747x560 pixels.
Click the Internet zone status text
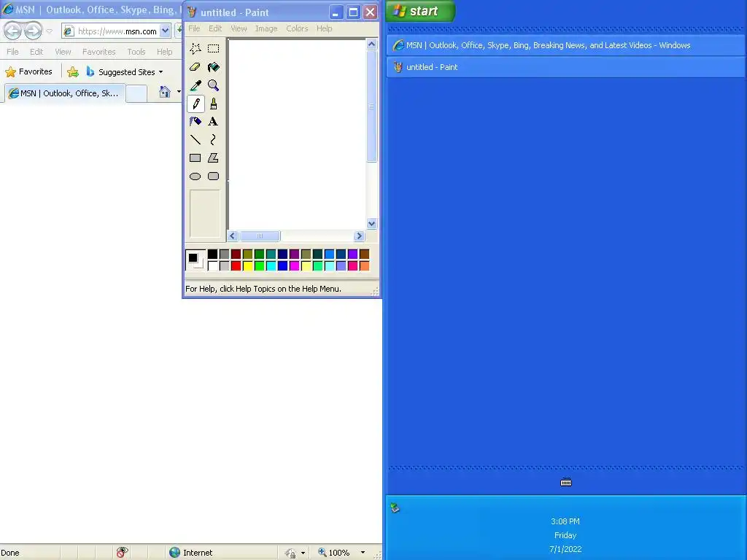coord(198,553)
